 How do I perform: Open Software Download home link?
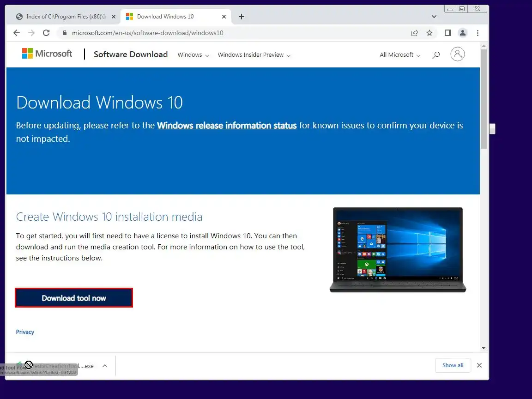click(x=131, y=54)
